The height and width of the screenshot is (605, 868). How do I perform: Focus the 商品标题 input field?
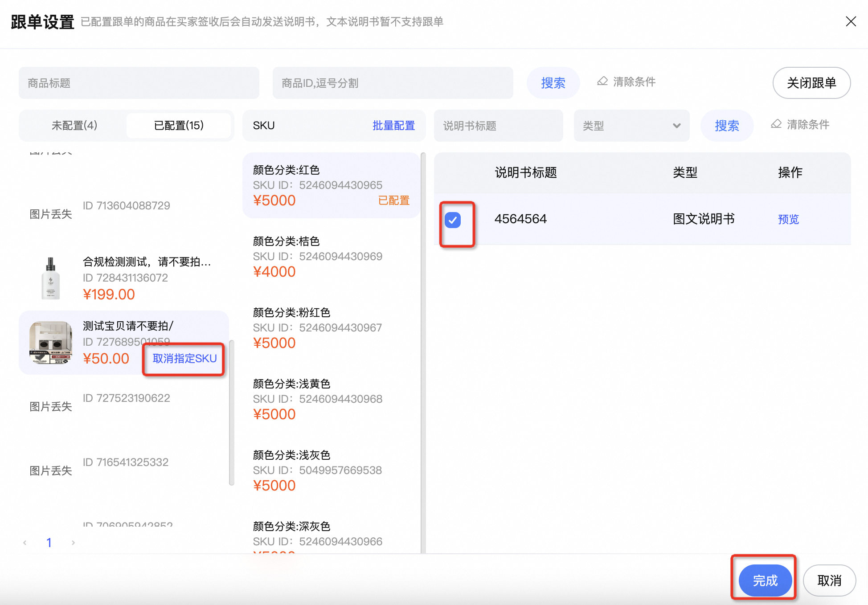[139, 83]
